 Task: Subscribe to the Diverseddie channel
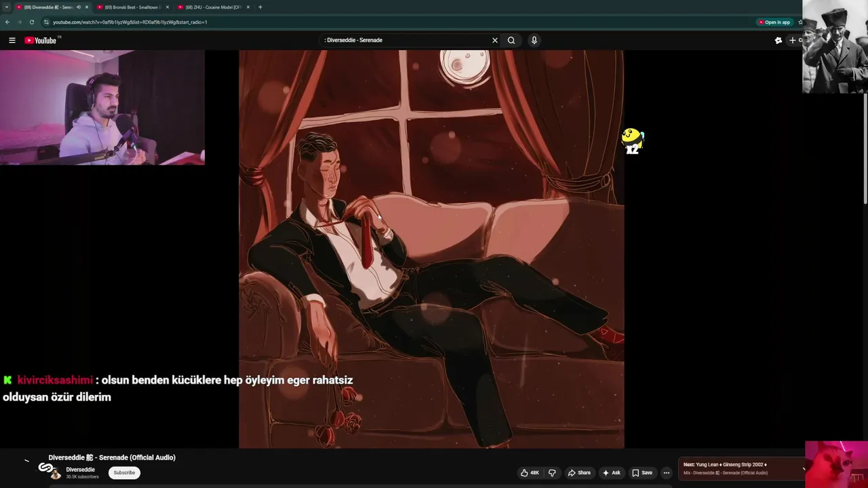coord(124,472)
